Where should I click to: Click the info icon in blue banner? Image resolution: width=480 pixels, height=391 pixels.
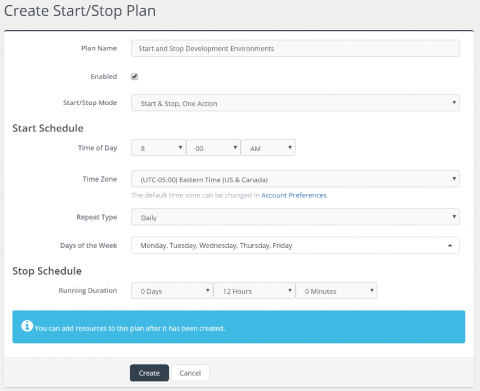pos(27,326)
